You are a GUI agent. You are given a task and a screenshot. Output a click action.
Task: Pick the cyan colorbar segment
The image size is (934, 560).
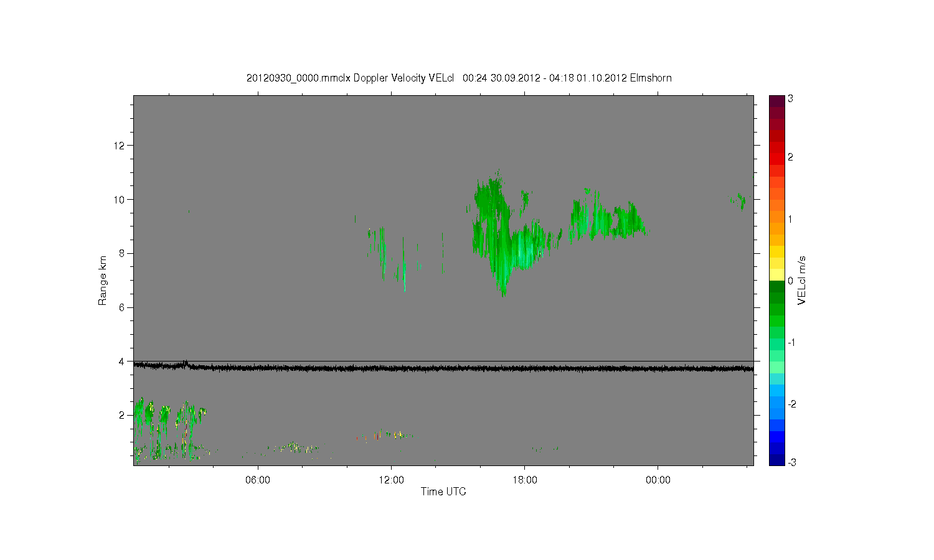pos(776,378)
